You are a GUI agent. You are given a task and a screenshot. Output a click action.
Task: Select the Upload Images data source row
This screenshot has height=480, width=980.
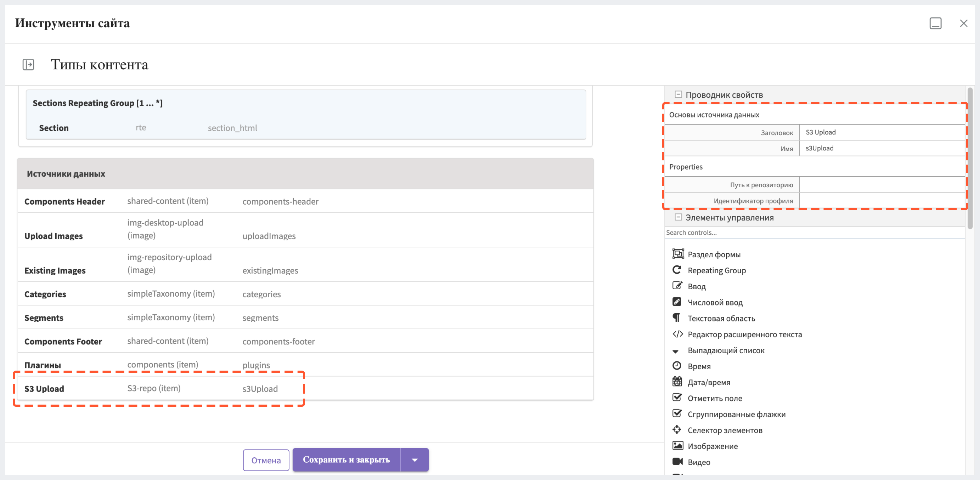[305, 230]
